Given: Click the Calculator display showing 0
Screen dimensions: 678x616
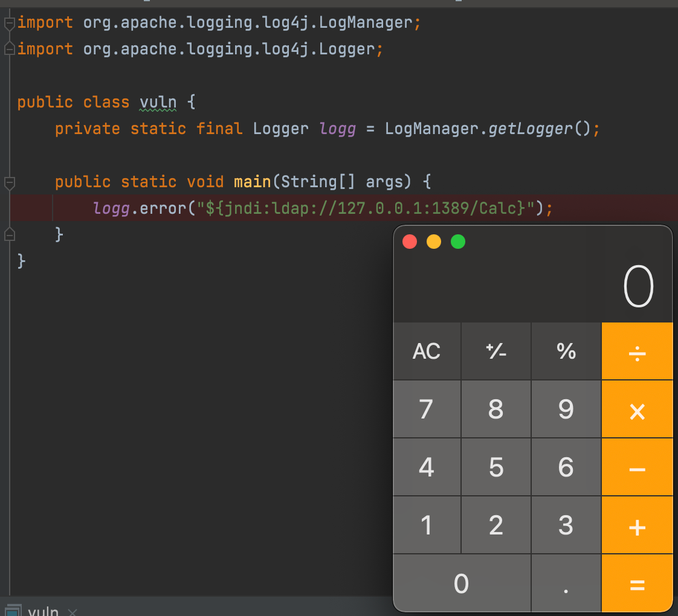Looking at the screenshot, I should (638, 287).
